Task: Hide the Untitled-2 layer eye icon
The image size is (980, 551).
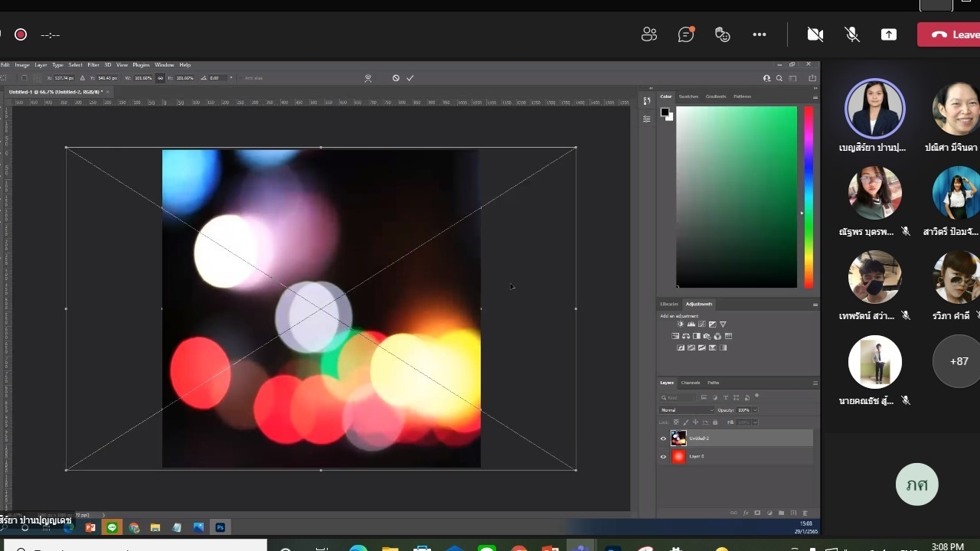Action: [x=663, y=439]
